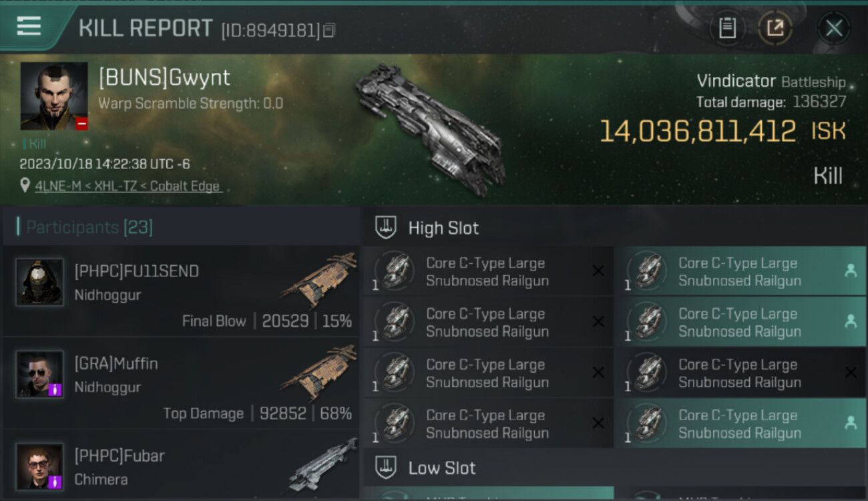Expand the Low Slot section
Viewport: 868px width, 501px height.
(x=615, y=468)
